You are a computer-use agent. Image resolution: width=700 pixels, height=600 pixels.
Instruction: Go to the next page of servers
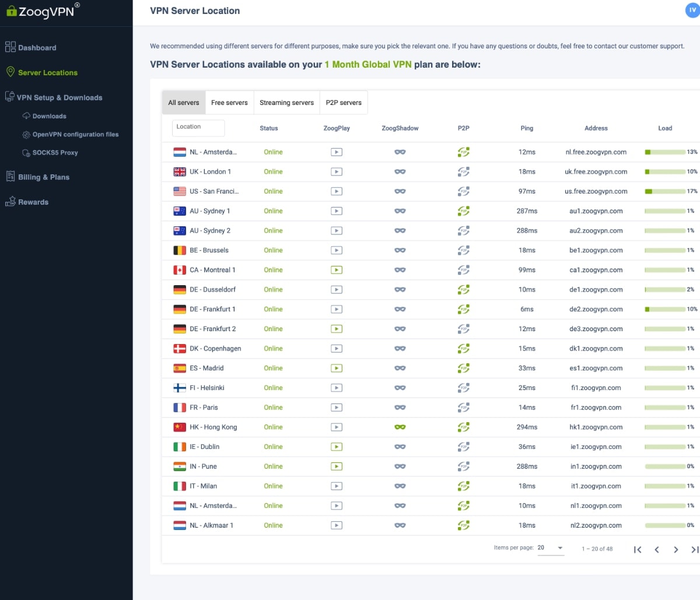coord(676,549)
